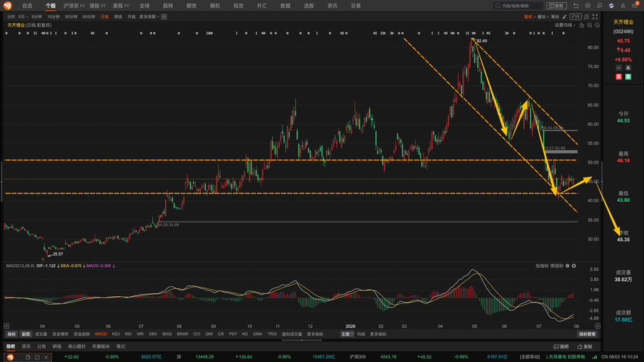Open the 期货 futures tab

(191, 6)
